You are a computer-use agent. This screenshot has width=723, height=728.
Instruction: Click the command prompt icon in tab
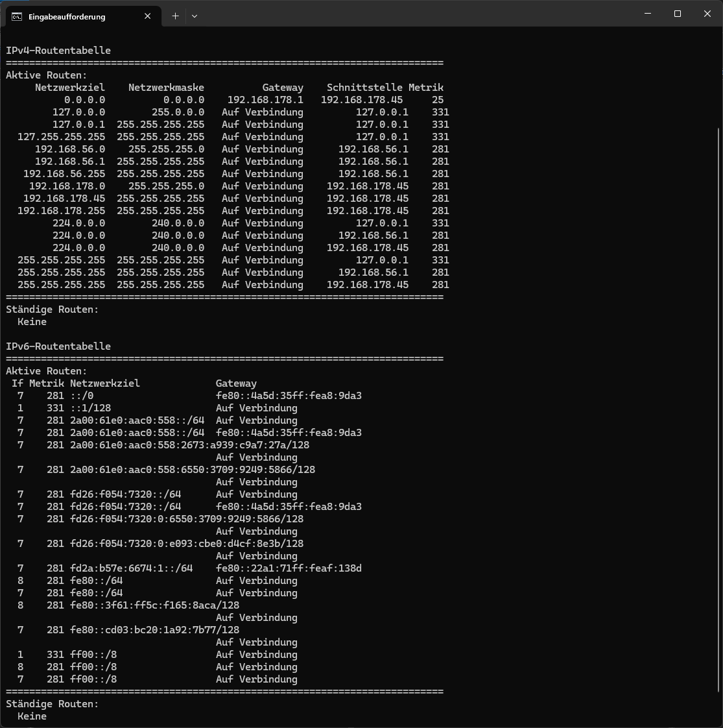[x=17, y=17]
